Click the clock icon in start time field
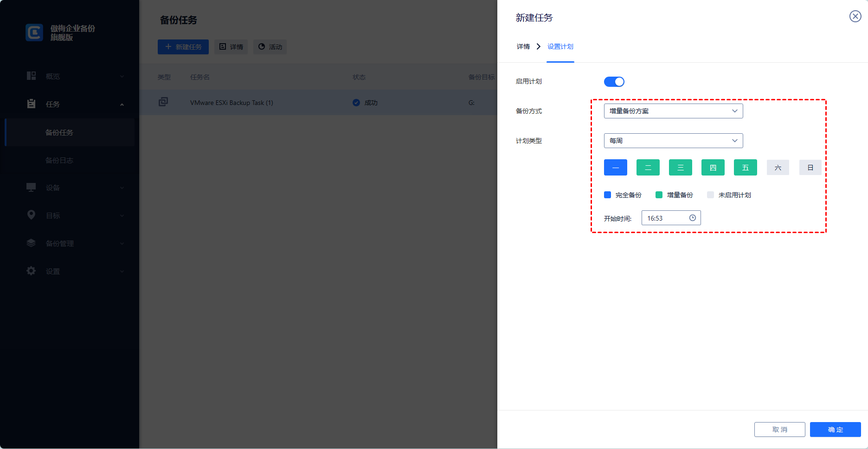Image resolution: width=868 pixels, height=449 pixels. point(692,218)
